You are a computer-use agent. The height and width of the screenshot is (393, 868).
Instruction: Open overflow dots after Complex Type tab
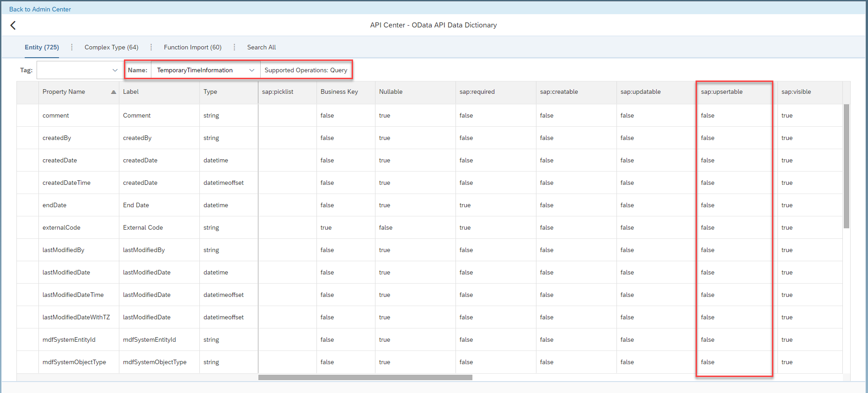(x=151, y=47)
